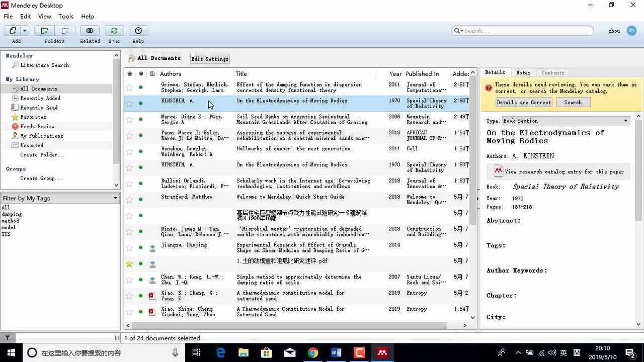Viewport: 644px width, 362px height.
Task: Toggle favorite star for Minto, James row
Action: point(129,231)
